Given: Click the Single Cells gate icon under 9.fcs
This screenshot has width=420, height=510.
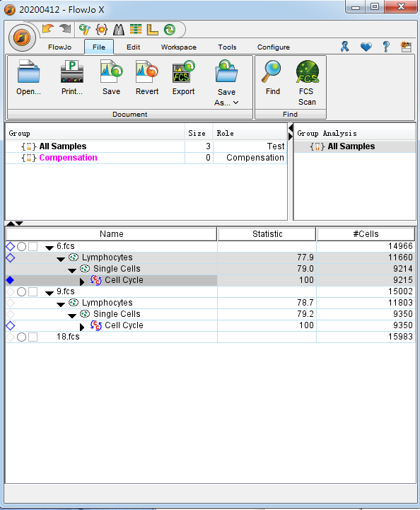Looking at the screenshot, I should 85,314.
